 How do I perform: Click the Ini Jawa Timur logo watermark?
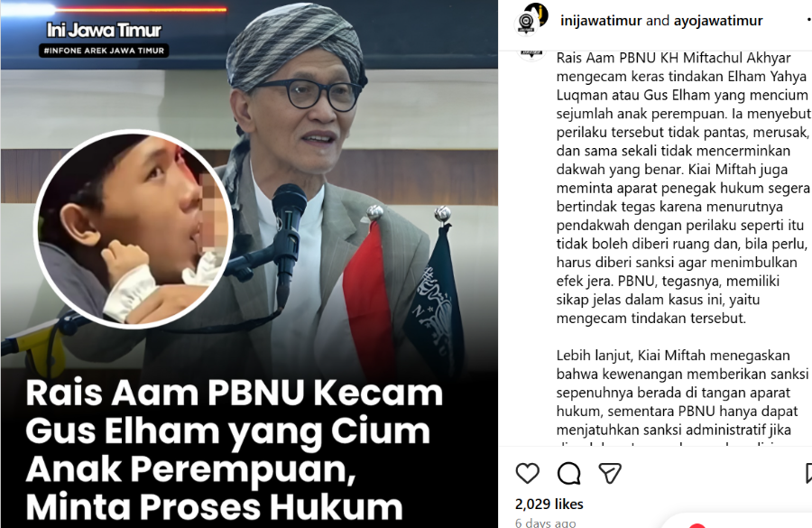click(x=104, y=30)
